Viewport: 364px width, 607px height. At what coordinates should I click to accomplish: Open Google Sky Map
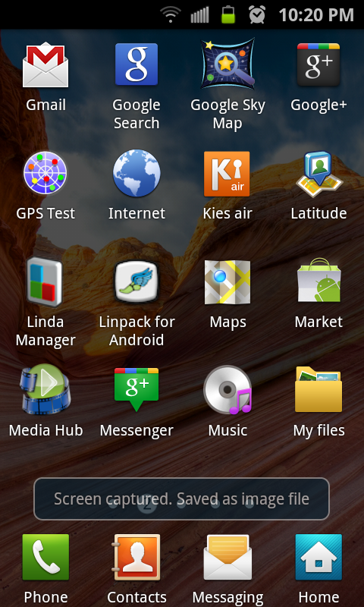tap(227, 64)
